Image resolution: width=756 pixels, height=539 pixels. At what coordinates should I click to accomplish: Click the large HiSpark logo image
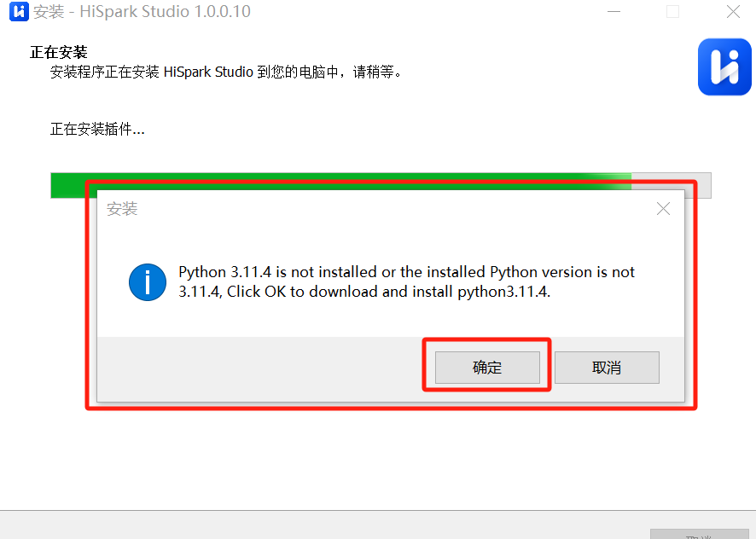tap(724, 67)
